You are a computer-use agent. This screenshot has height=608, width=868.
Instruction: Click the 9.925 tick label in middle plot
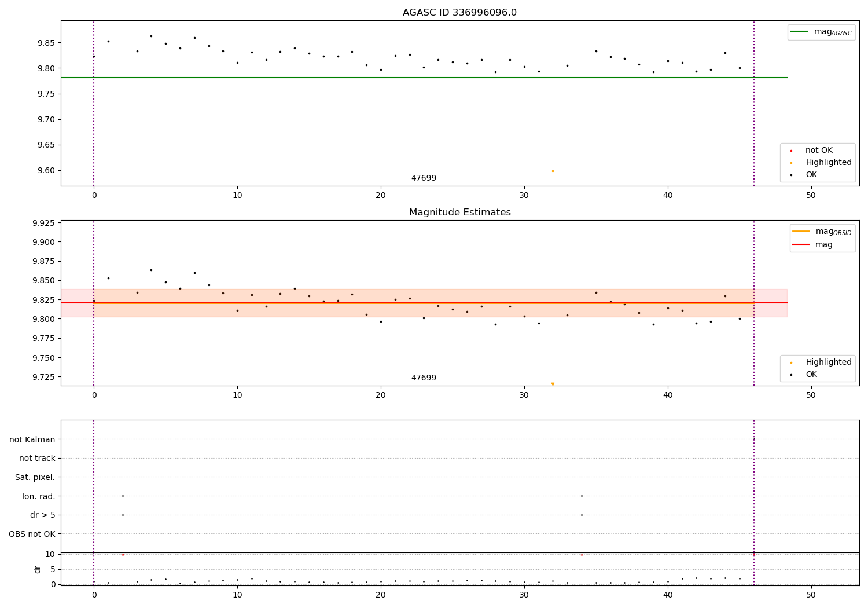[45, 223]
